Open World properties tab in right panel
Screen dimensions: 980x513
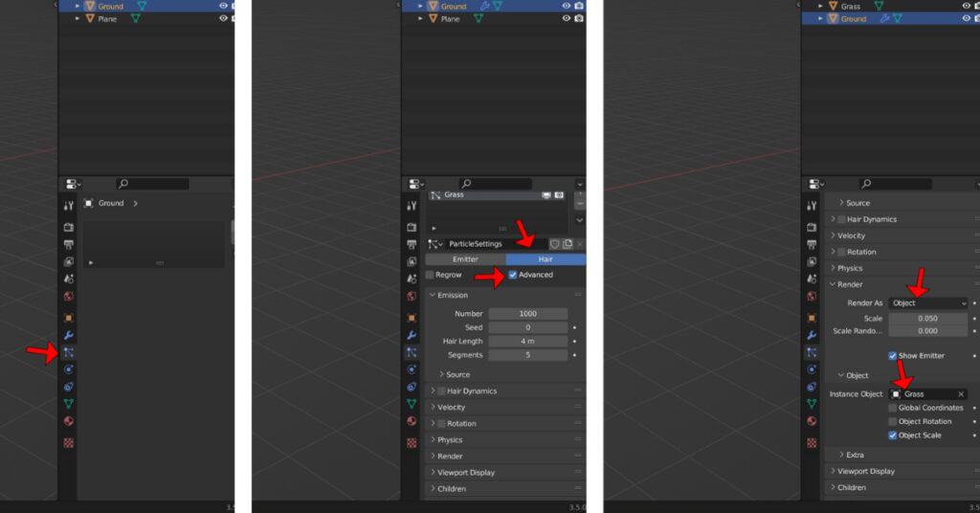(812, 296)
